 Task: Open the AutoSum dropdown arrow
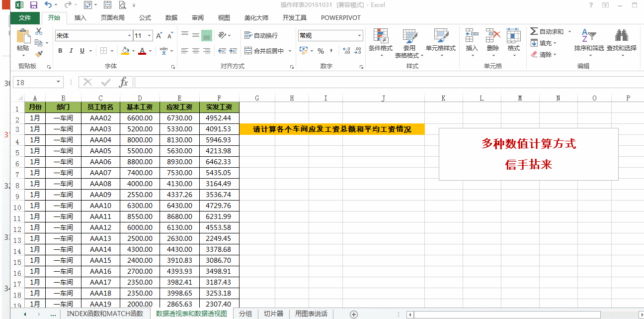tap(569, 31)
